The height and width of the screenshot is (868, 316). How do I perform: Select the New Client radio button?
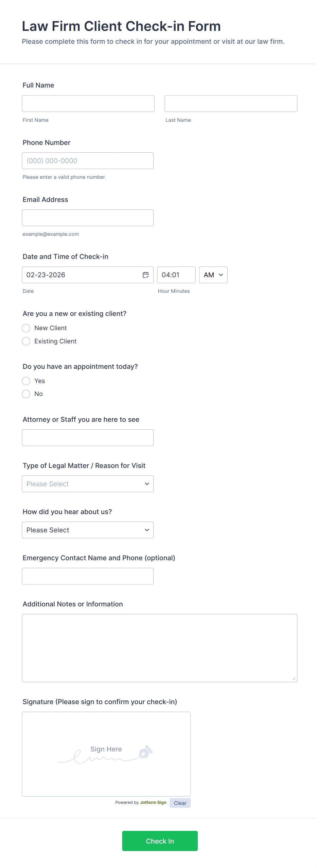(26, 328)
